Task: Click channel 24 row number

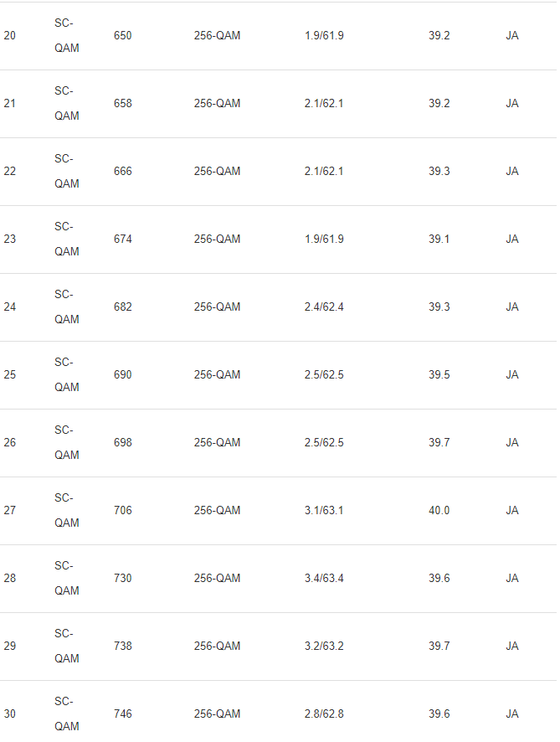Action: point(9,307)
